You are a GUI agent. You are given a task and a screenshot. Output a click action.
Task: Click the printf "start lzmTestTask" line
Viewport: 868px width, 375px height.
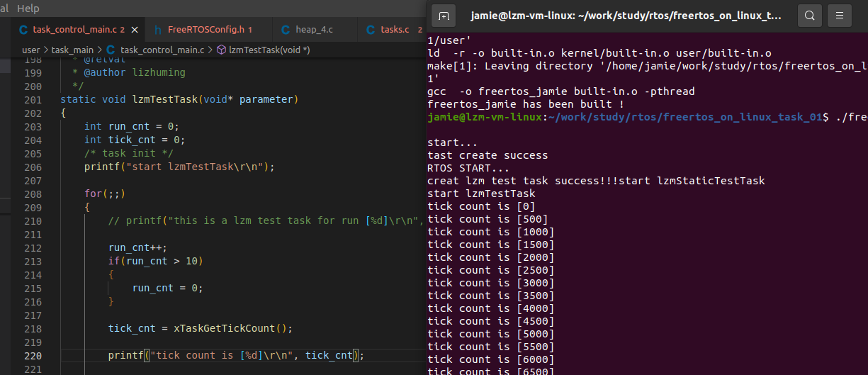pos(179,167)
